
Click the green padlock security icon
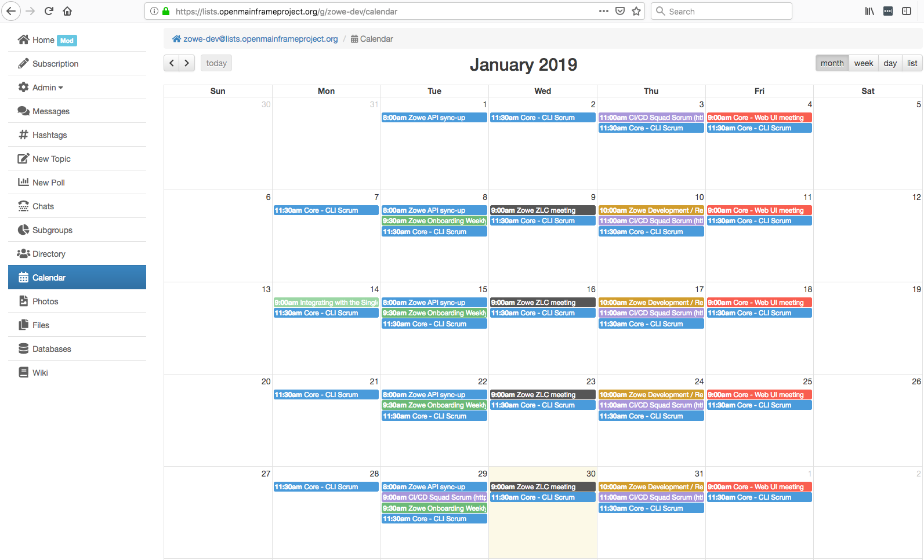[166, 11]
